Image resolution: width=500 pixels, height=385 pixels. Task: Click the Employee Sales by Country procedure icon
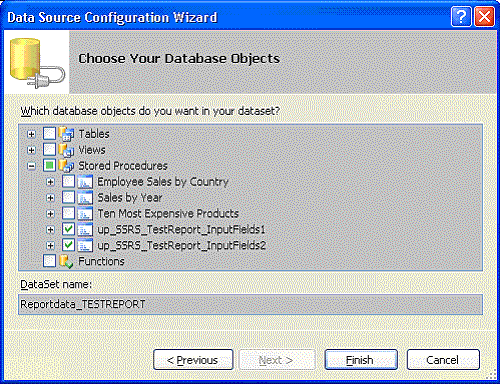click(x=85, y=182)
